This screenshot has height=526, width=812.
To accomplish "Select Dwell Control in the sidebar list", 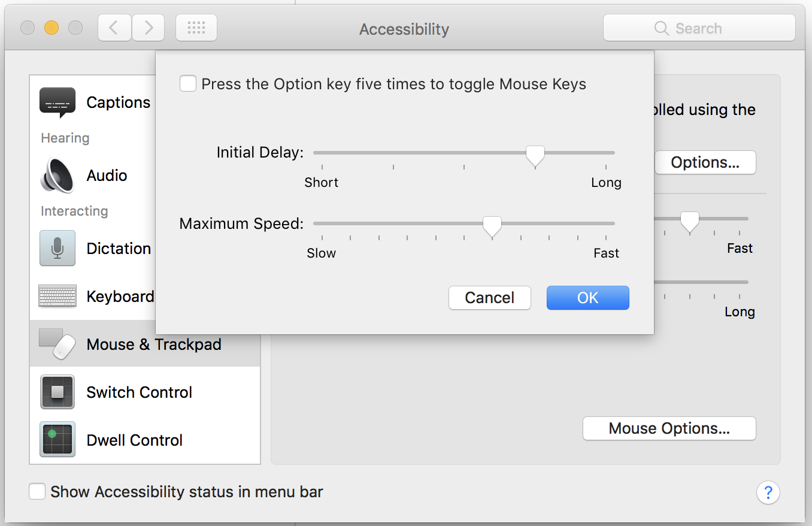I will click(134, 440).
